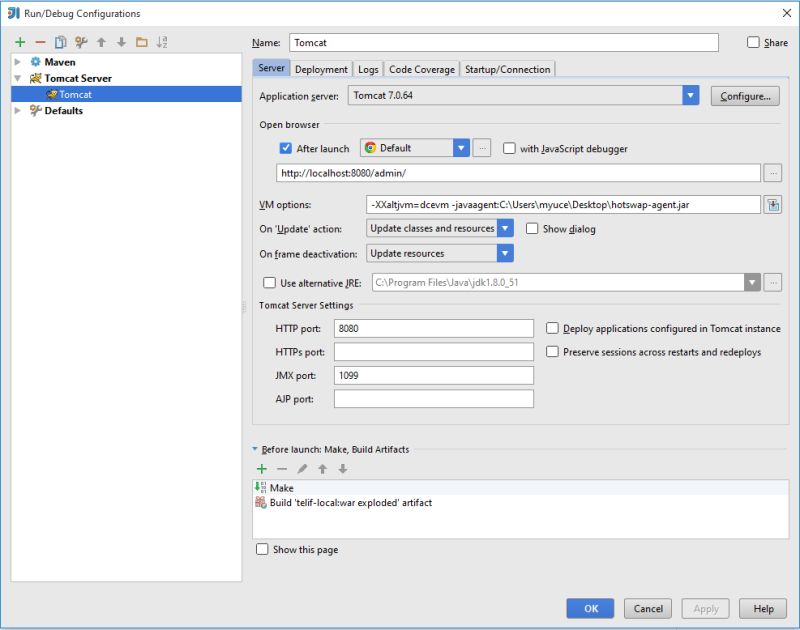
Task: Click the Maven gear icon
Action: click(x=35, y=62)
